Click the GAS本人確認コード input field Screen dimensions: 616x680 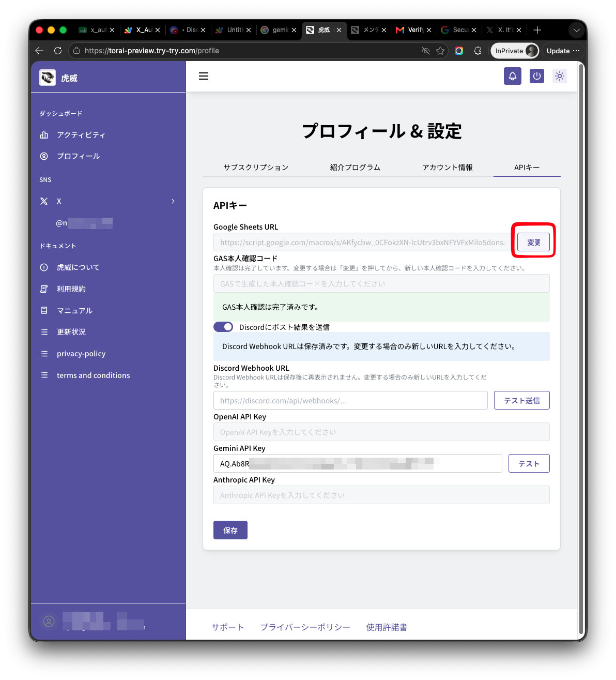(381, 284)
